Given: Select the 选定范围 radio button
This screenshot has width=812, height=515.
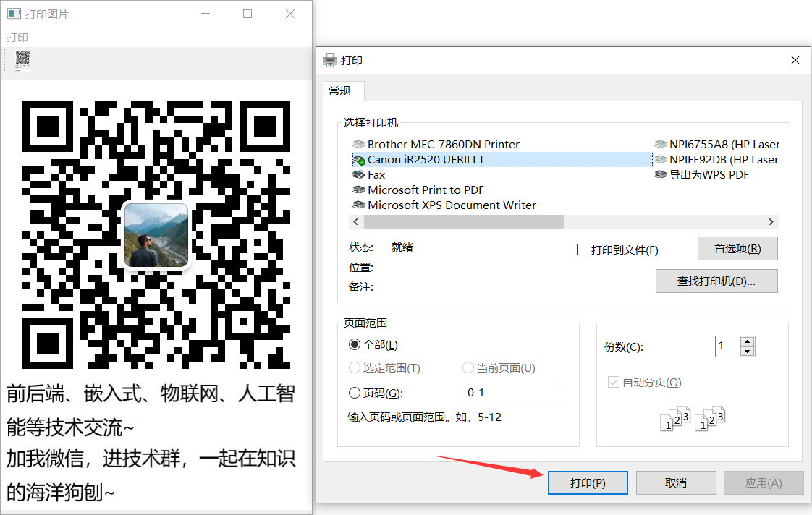Looking at the screenshot, I should tap(354, 367).
